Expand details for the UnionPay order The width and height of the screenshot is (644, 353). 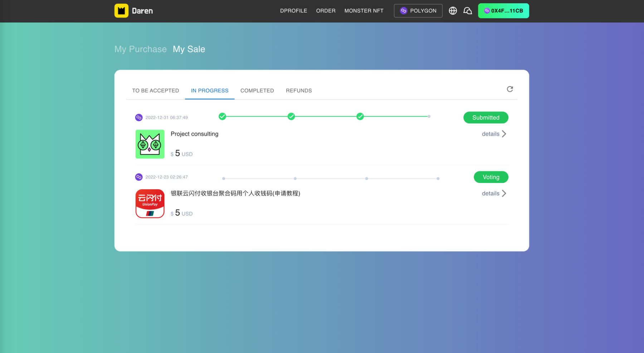point(494,194)
